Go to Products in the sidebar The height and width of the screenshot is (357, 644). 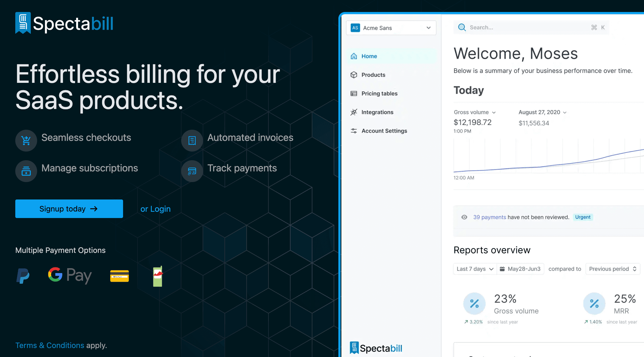click(373, 75)
